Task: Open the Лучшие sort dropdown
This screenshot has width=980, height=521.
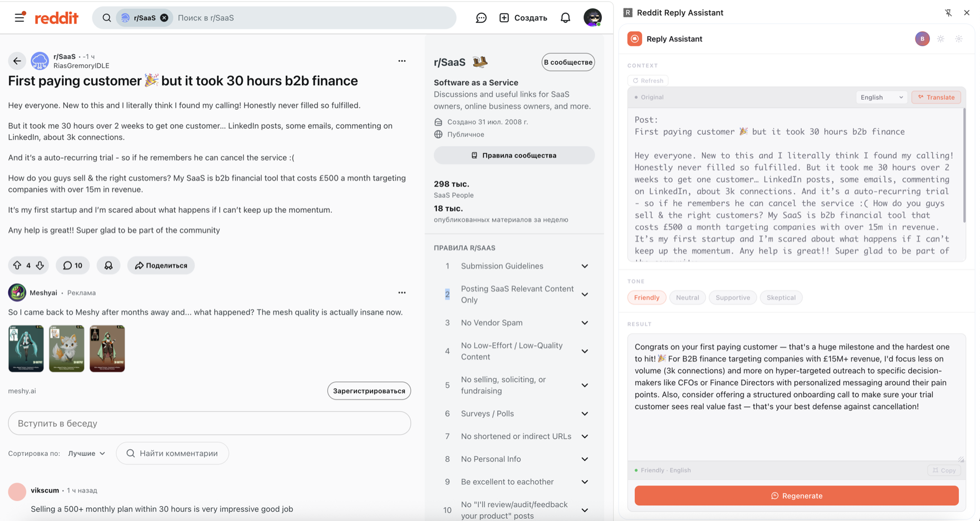Action: click(86, 453)
